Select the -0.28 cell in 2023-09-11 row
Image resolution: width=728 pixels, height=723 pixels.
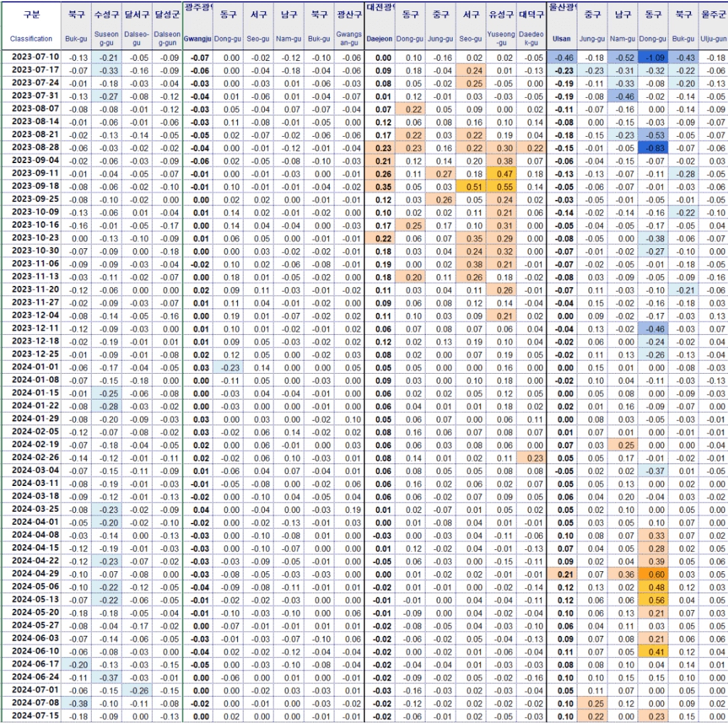tap(684, 174)
